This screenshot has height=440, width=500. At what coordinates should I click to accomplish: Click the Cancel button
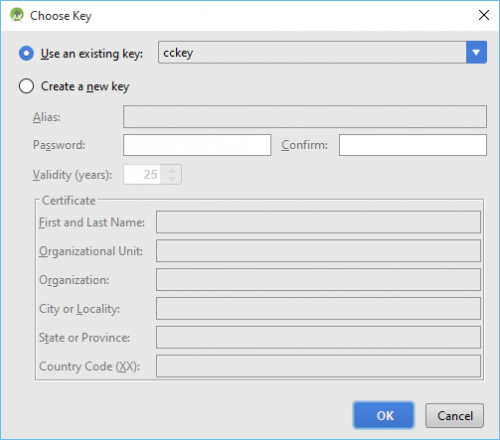tap(454, 415)
